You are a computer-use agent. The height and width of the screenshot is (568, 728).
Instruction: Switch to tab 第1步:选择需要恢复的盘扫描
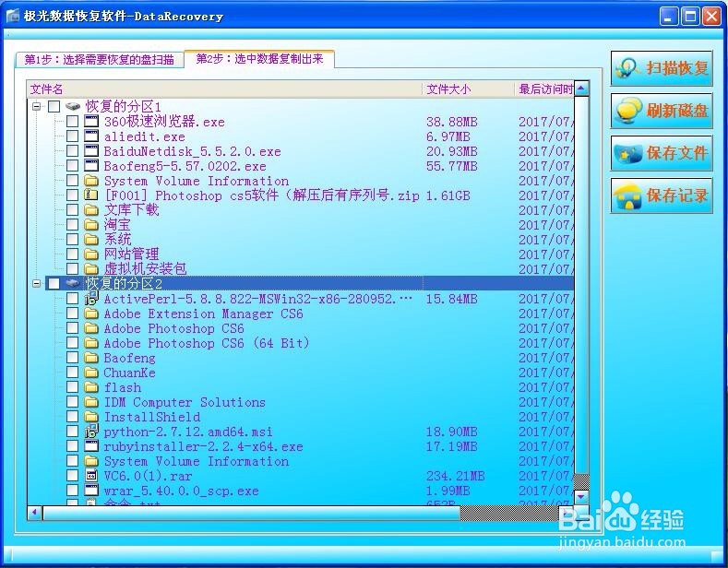click(99, 59)
